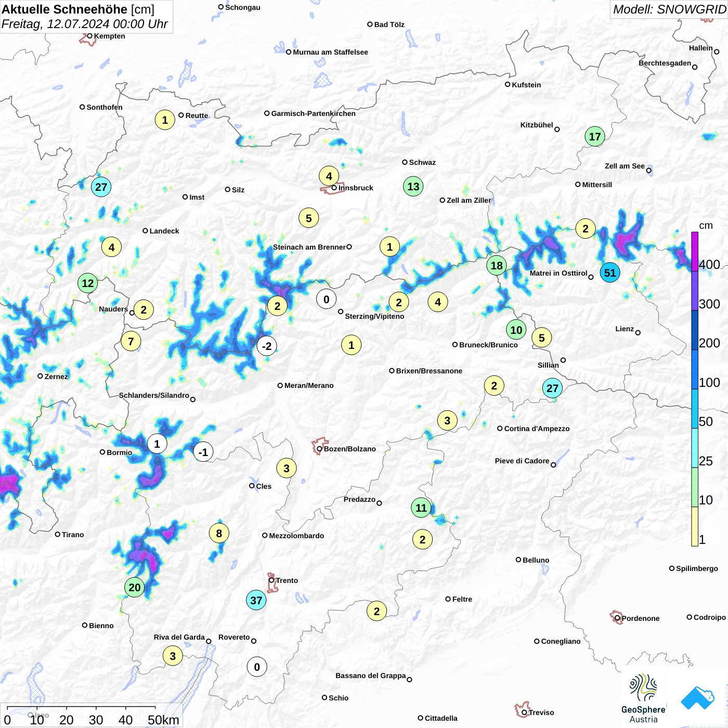Open the 13 cm station near Schwaz
This screenshot has width=728, height=728.
coord(413,186)
